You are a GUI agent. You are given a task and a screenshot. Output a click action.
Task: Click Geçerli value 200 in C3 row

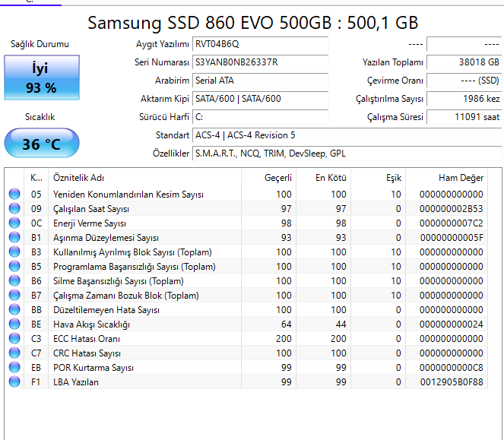(284, 339)
